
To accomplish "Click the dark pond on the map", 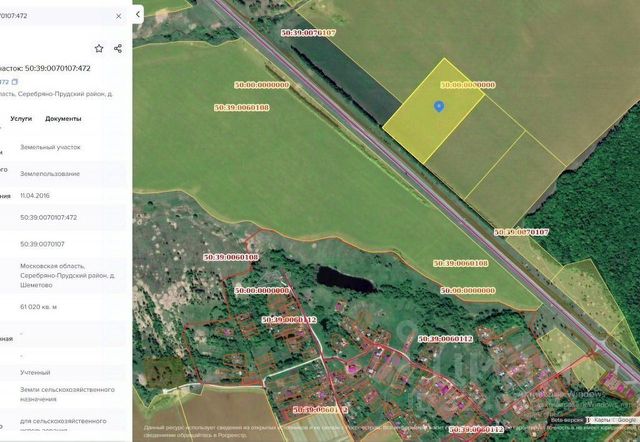I will pos(345,280).
